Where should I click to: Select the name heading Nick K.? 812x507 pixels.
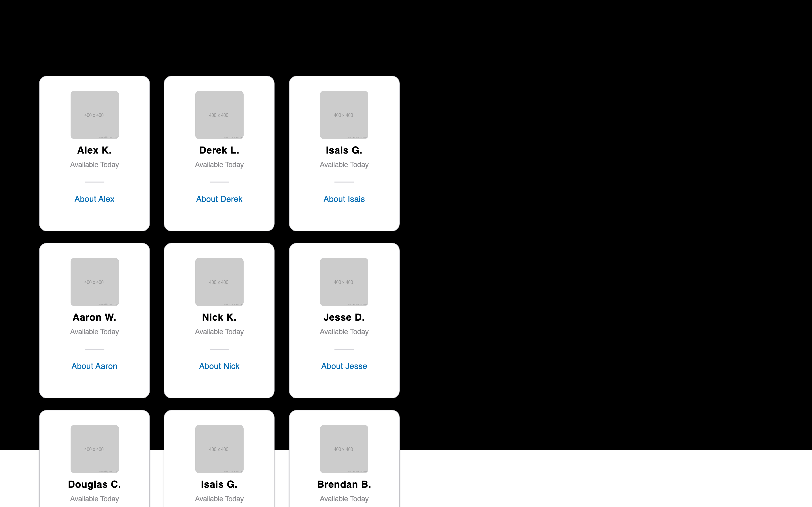219,317
